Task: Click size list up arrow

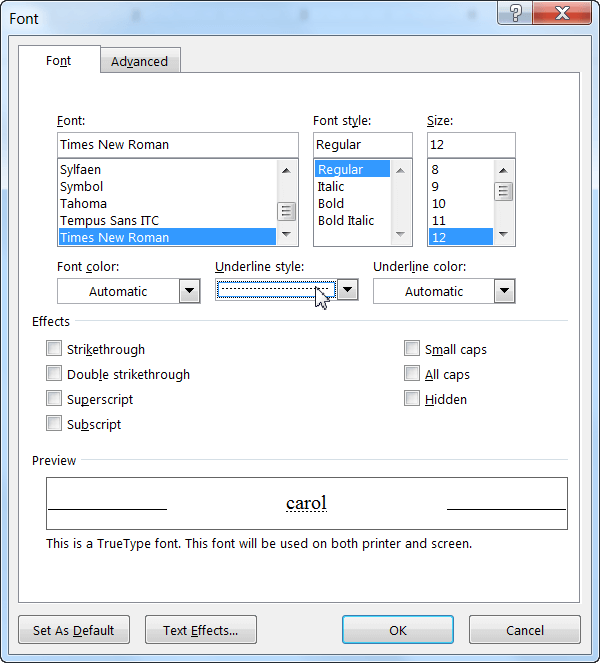Action: pyautogui.click(x=503, y=170)
